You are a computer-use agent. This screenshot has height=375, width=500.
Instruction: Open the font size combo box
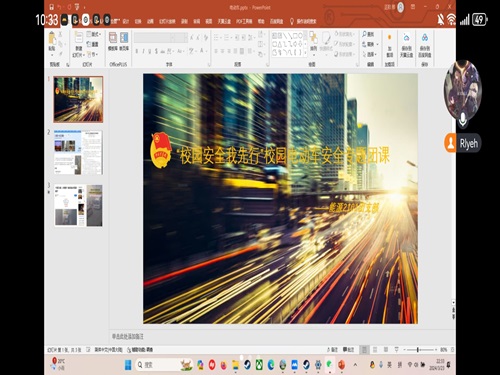coord(182,38)
